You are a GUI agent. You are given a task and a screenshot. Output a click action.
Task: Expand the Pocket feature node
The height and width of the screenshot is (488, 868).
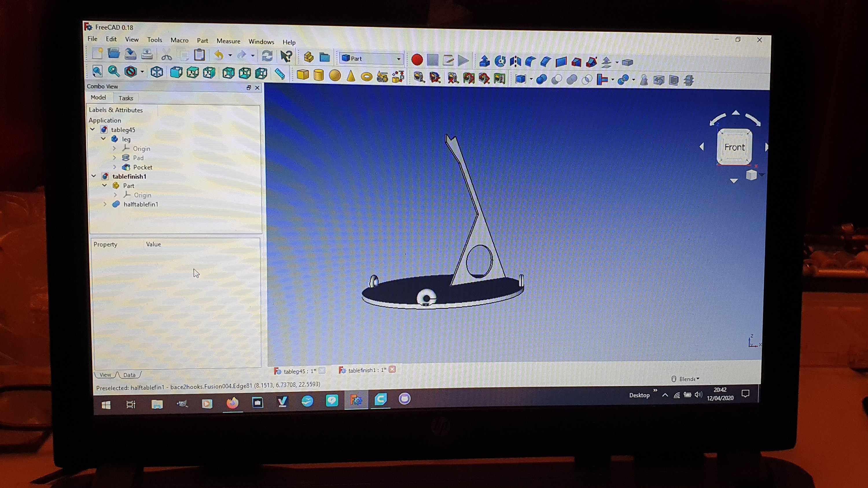click(115, 167)
